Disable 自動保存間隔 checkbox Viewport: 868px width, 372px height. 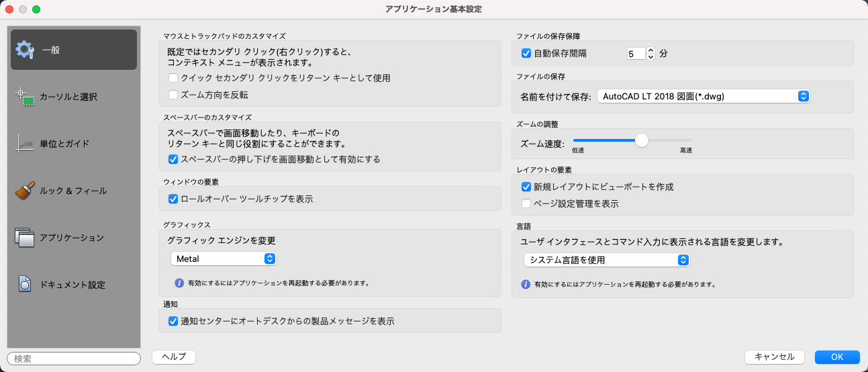(x=526, y=52)
